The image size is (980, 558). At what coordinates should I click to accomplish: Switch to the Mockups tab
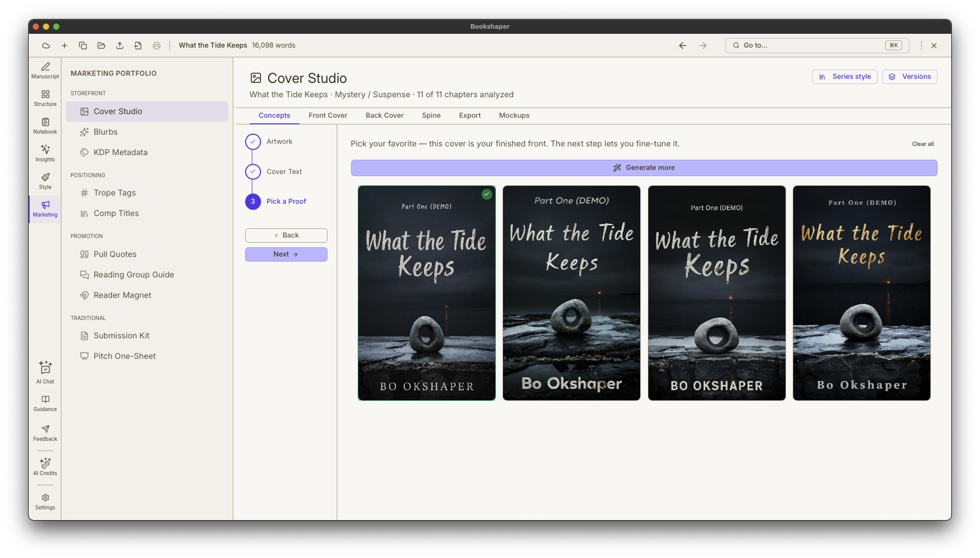tap(514, 116)
